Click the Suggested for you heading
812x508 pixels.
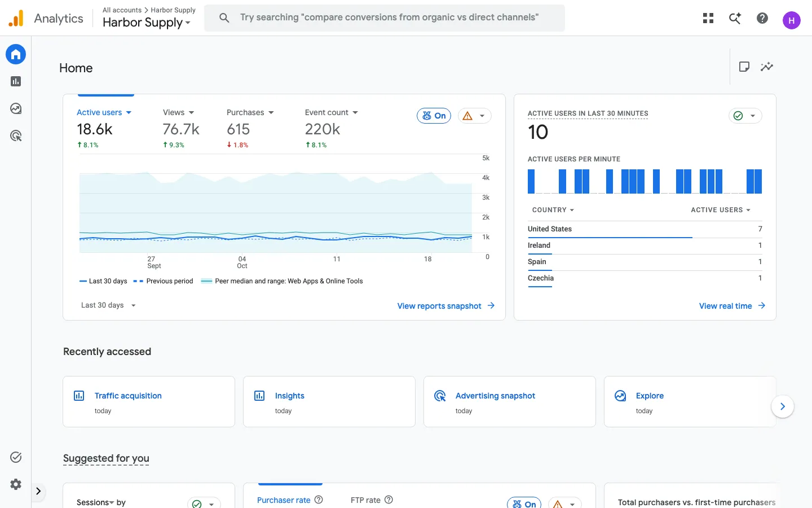click(x=106, y=458)
